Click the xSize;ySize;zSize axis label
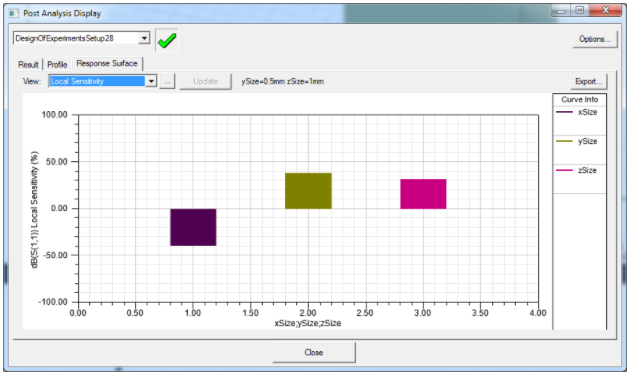 [x=308, y=323]
